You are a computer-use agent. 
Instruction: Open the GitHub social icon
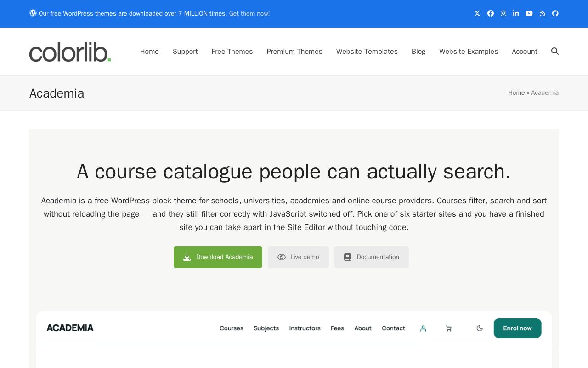555,13
